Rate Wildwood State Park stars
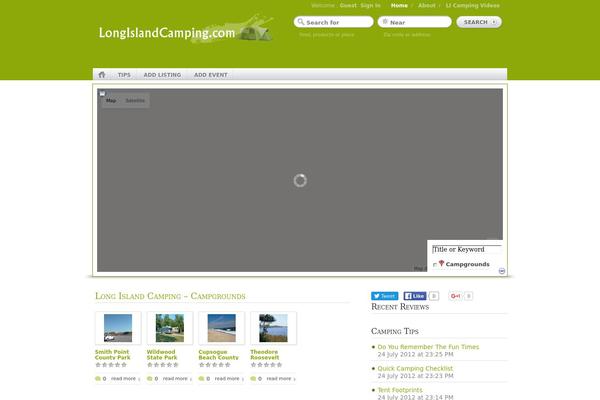 (163, 365)
